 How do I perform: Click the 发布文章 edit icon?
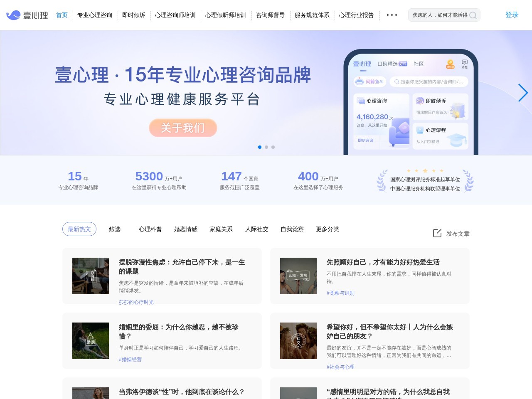coord(437,233)
